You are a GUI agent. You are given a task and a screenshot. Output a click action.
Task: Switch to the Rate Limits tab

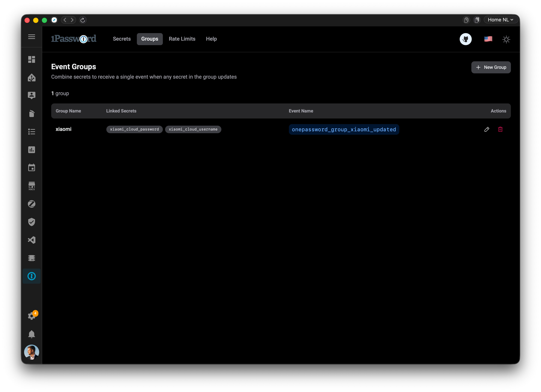pos(182,39)
